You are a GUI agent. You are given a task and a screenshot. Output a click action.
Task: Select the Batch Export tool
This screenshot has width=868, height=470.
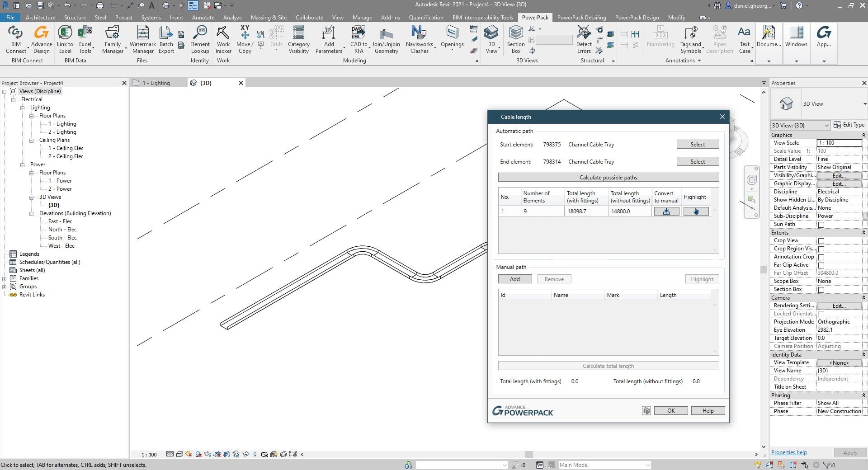(166, 40)
